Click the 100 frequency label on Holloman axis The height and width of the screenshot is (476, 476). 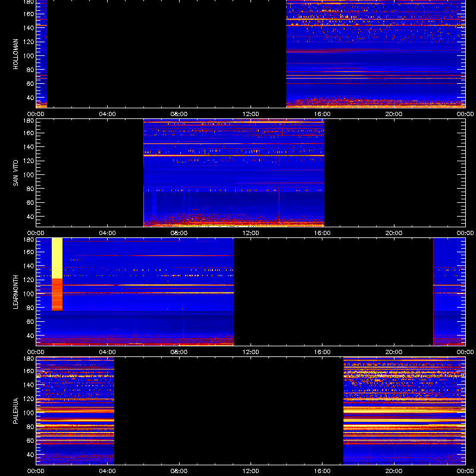pos(29,56)
